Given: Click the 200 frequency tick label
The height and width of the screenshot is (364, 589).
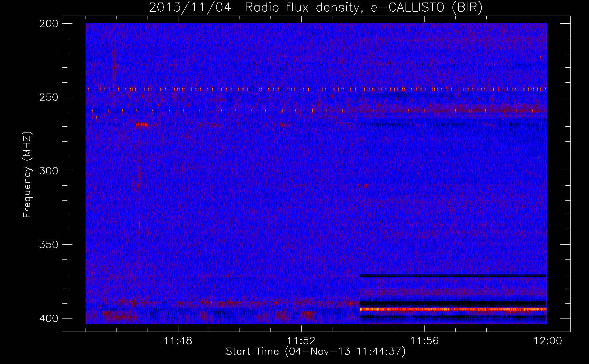Looking at the screenshot, I should click(x=49, y=24).
